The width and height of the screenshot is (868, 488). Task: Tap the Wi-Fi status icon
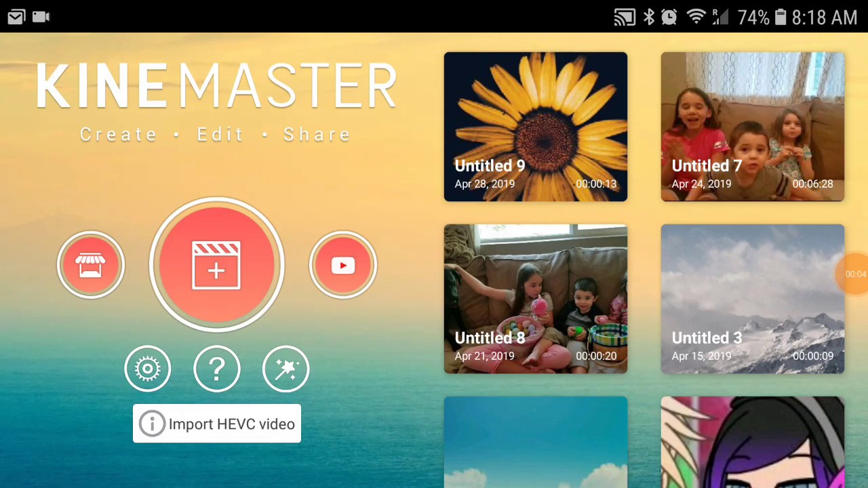tap(696, 17)
